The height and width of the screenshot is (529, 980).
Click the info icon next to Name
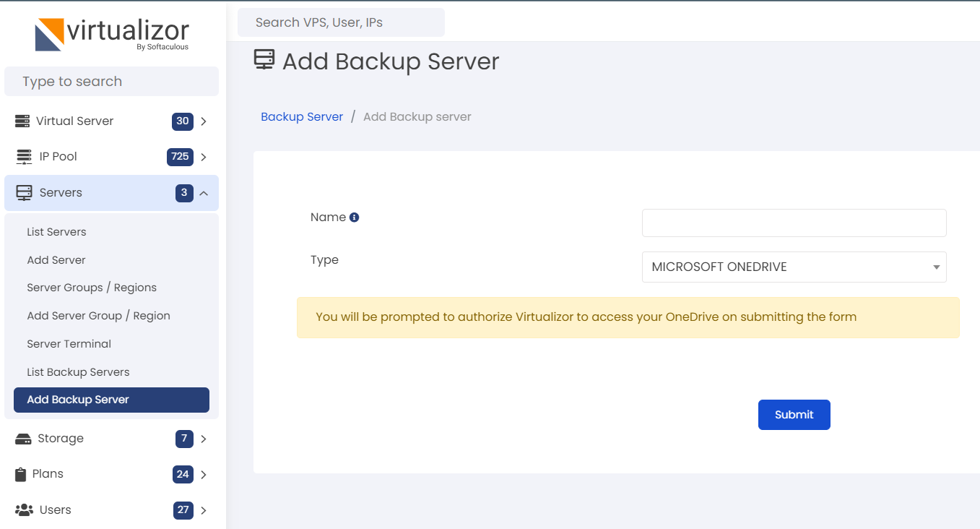354,218
